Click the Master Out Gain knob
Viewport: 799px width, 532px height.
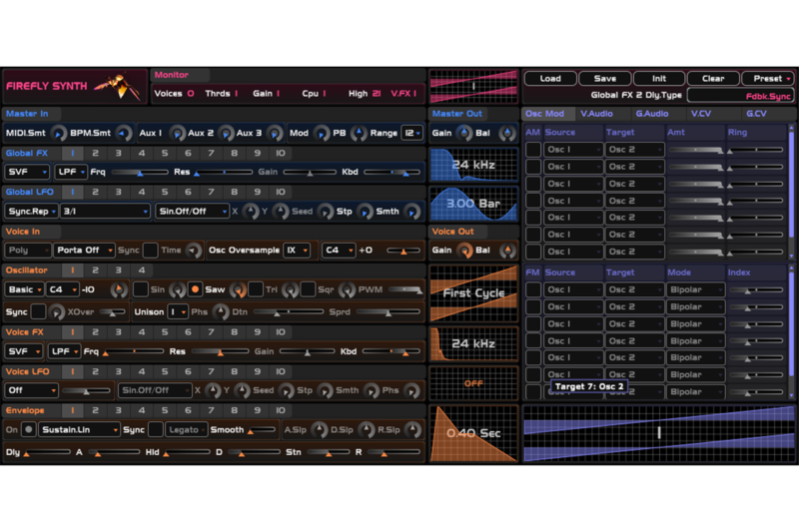point(463,133)
